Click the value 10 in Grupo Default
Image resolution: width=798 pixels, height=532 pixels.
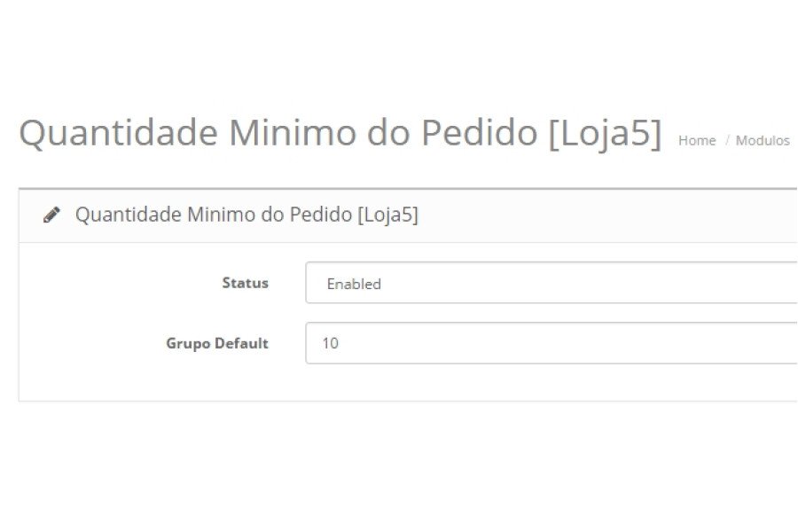(x=331, y=343)
